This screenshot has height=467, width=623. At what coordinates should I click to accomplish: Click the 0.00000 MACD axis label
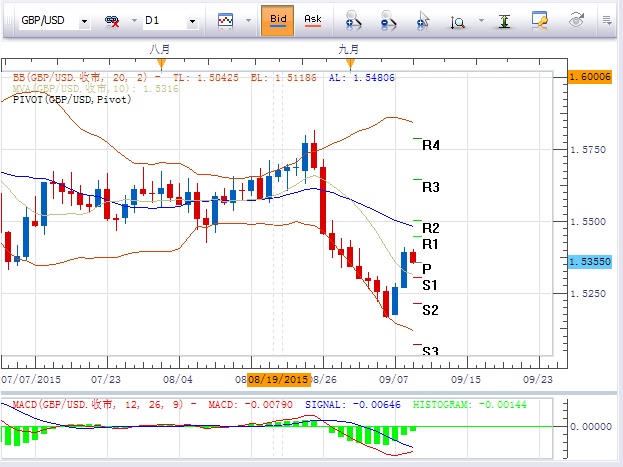pos(591,426)
